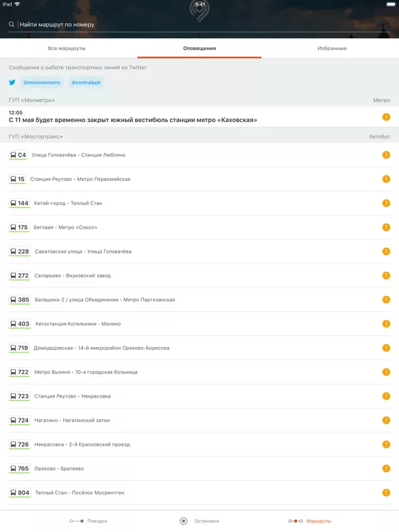Tap the alert icon on route 726 row

coord(386,444)
